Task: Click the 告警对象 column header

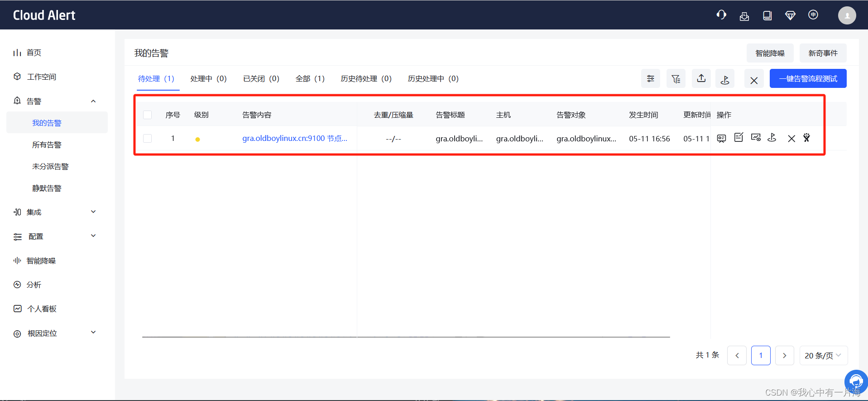Action: [571, 115]
